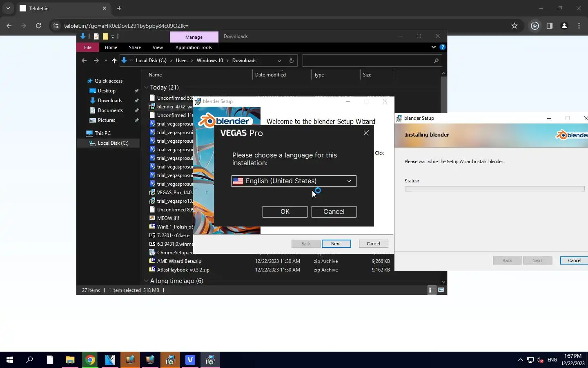588x368 pixels.
Task: Open the File tab in File Explorer
Action: point(88,47)
